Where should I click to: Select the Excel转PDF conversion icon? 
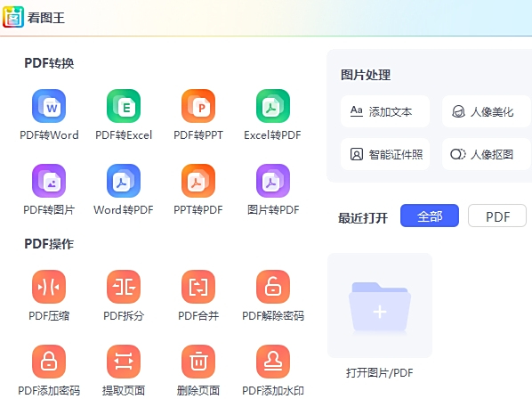[273, 106]
